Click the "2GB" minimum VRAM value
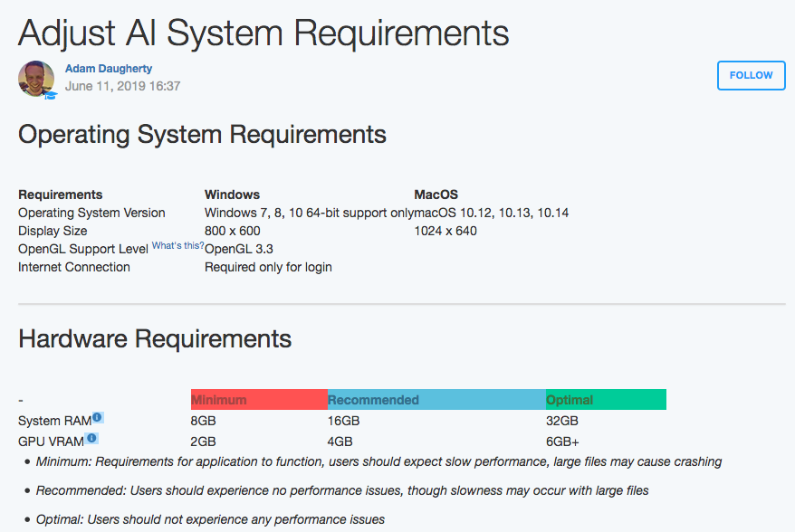The height and width of the screenshot is (532, 795). [204, 442]
